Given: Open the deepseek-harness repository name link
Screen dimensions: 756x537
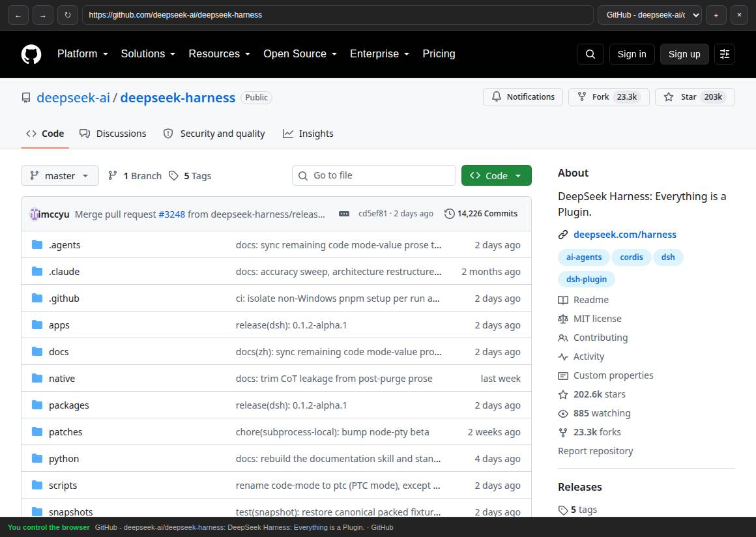Looking at the screenshot, I should 178,97.
